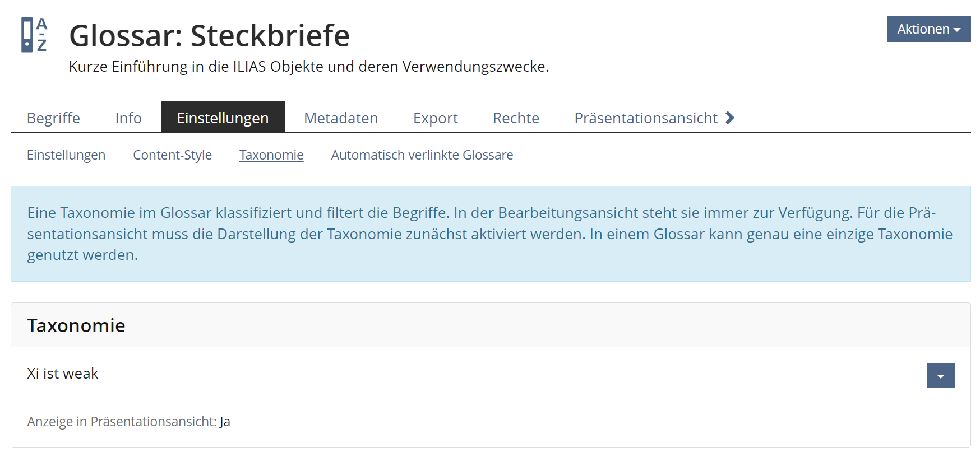Open the Einstellungen sub-tab
The image size is (980, 457).
(x=66, y=155)
